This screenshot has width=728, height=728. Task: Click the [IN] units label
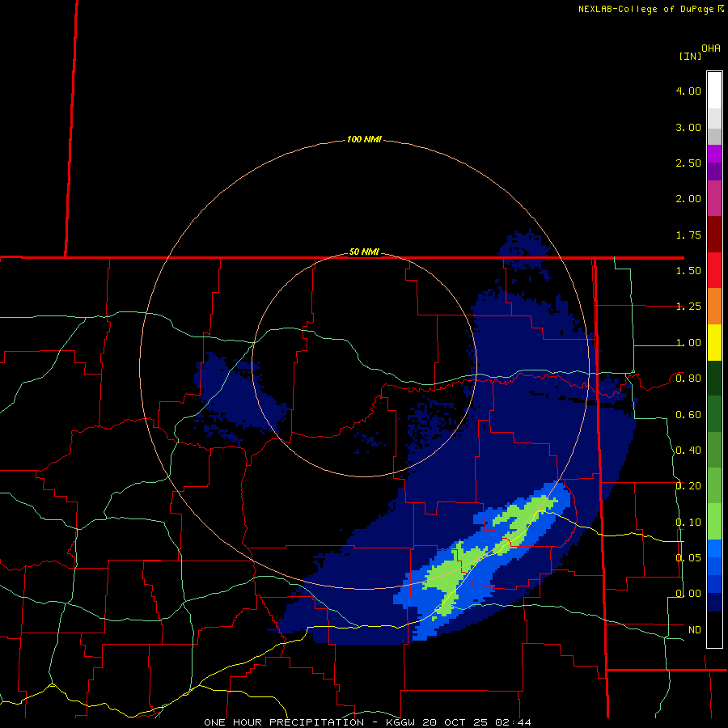click(x=690, y=56)
